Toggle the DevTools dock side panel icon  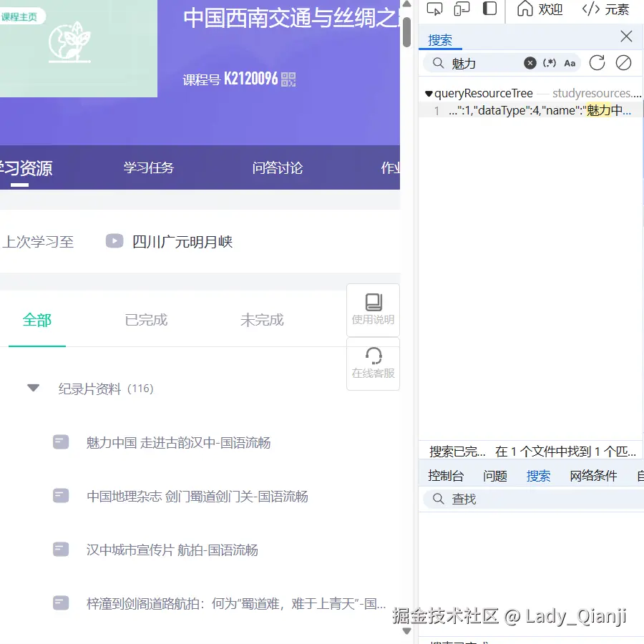[489, 9]
